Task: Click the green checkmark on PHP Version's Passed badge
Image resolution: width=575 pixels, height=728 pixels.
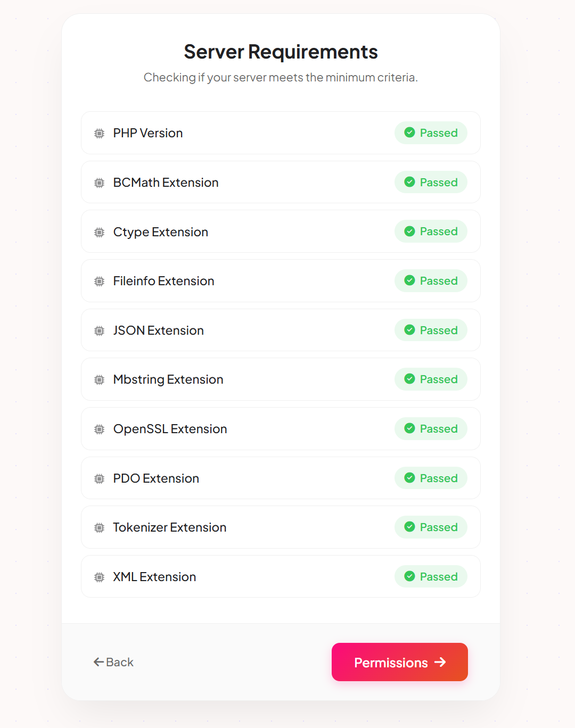Action: 409,133
